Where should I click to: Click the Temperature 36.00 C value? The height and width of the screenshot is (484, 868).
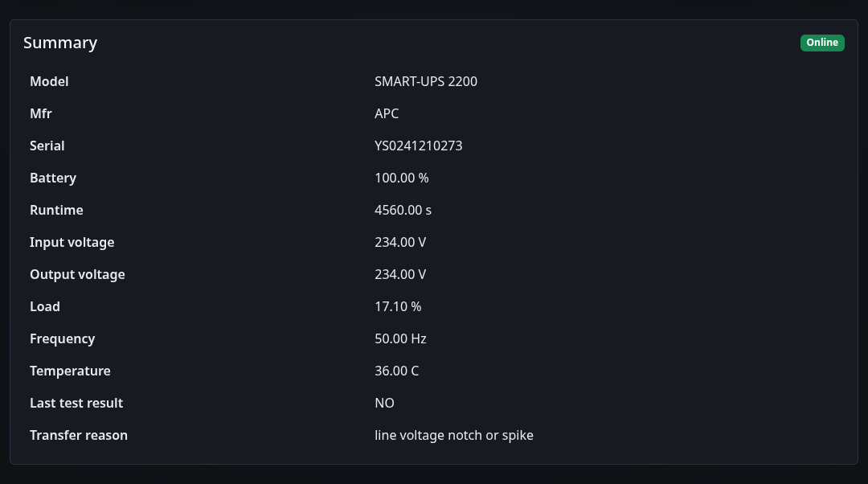point(397,371)
